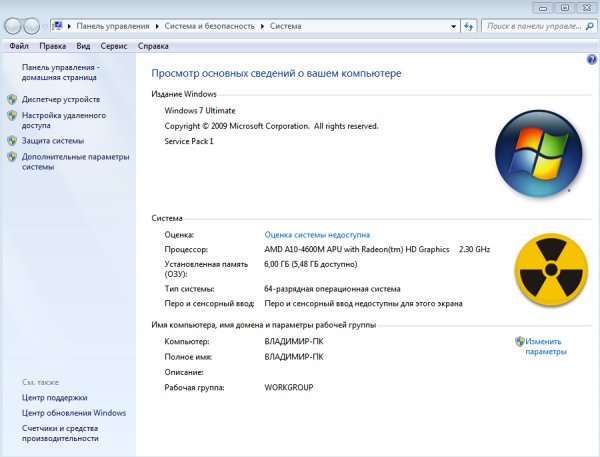
Task: Open Счетчики и средства производительности link
Action: tap(60, 434)
